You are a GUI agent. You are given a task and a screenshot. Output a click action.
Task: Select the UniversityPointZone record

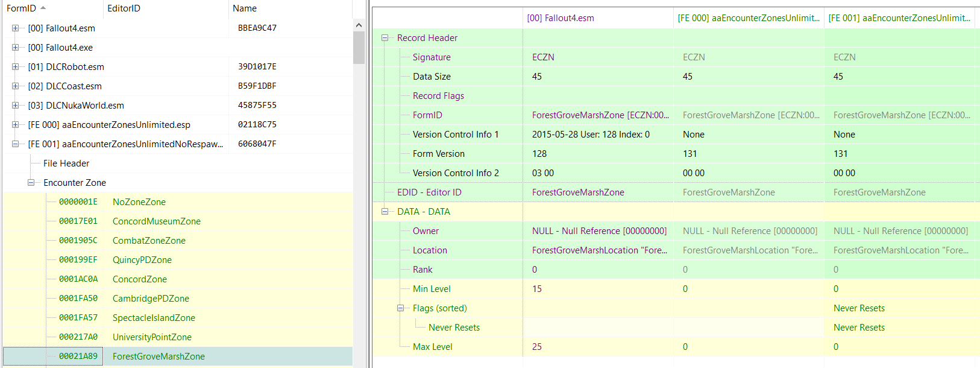(x=152, y=337)
